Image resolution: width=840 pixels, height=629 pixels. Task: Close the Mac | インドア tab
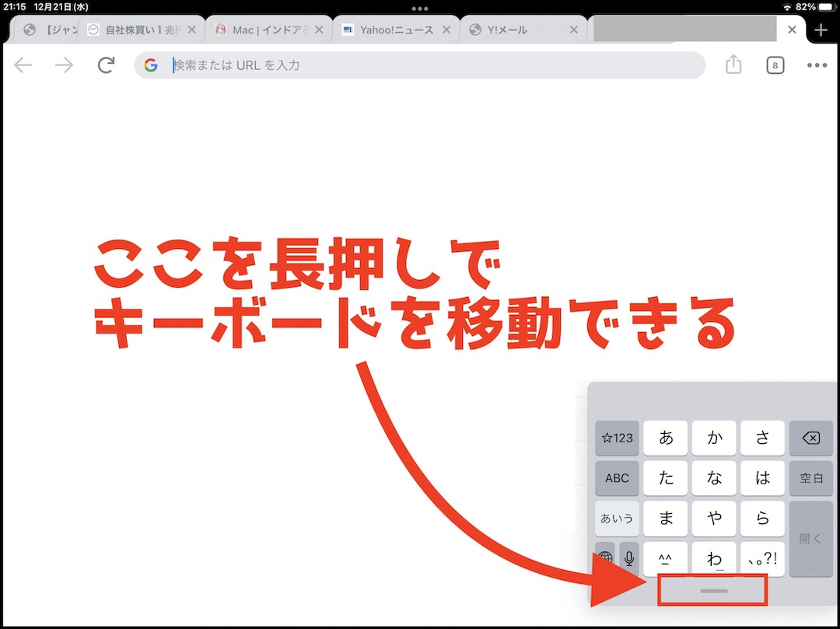point(320,30)
